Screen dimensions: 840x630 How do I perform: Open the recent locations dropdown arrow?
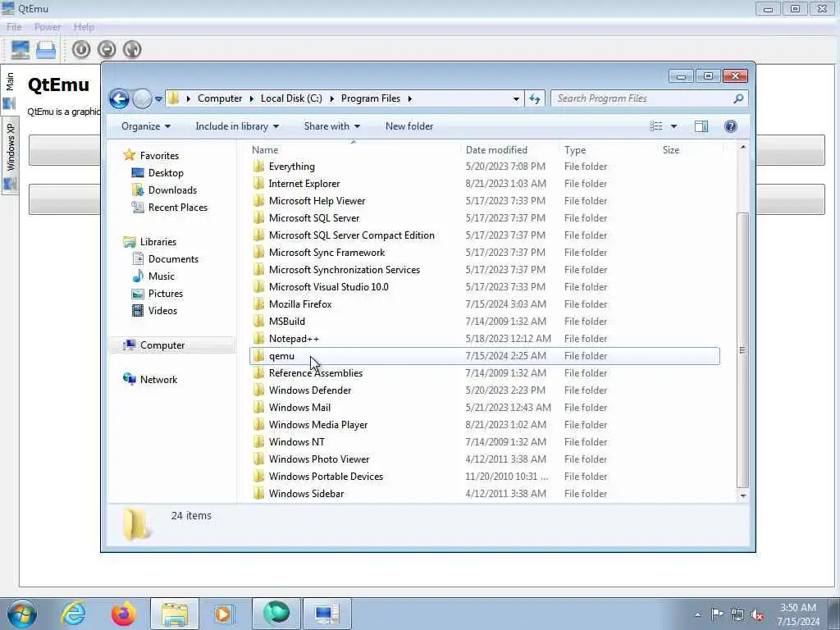tap(158, 99)
